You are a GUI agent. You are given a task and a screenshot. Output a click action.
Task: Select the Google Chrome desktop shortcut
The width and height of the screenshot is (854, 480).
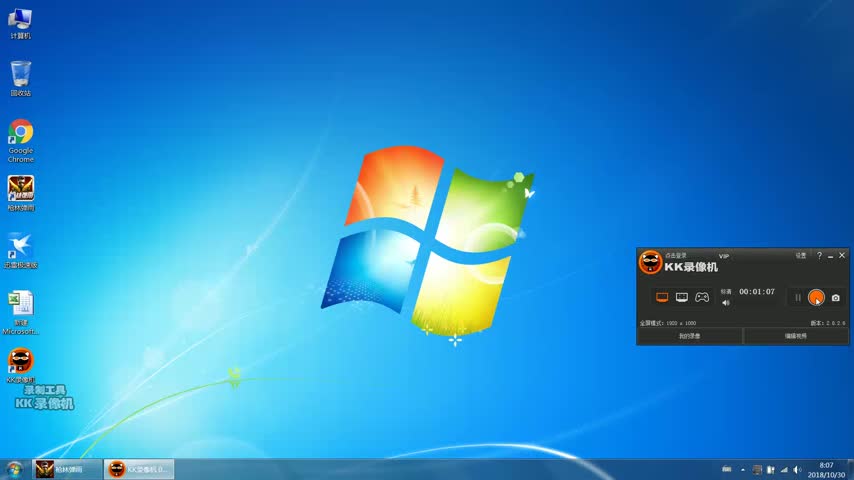tap(21, 141)
